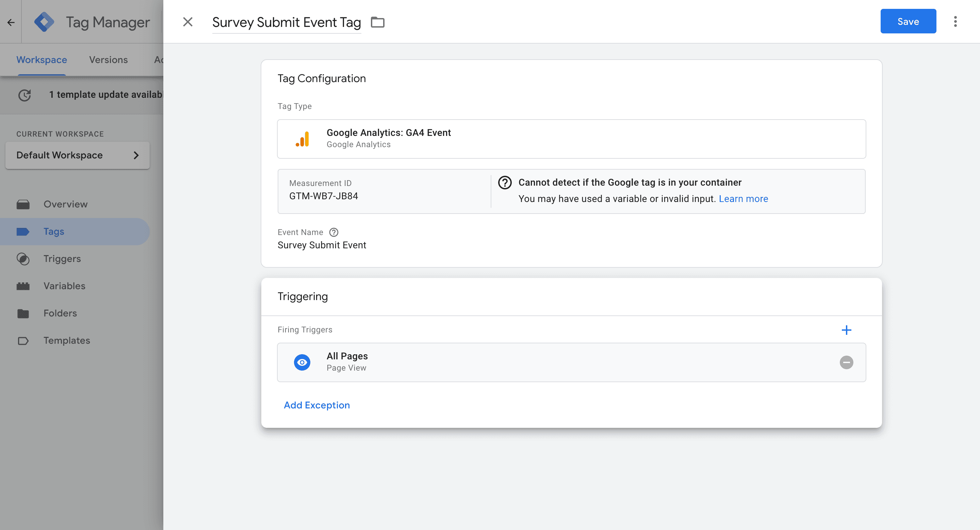Open the Learn more link
The width and height of the screenshot is (980, 530).
743,199
